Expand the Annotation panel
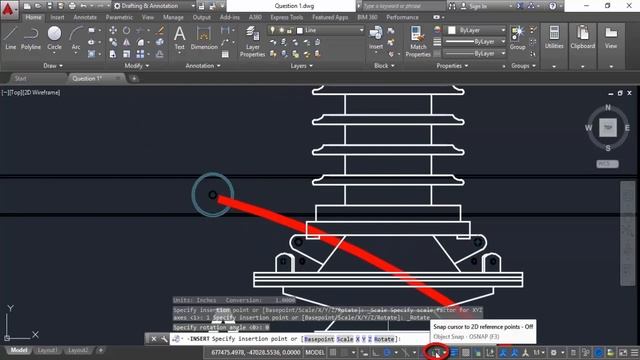 (x=203, y=66)
